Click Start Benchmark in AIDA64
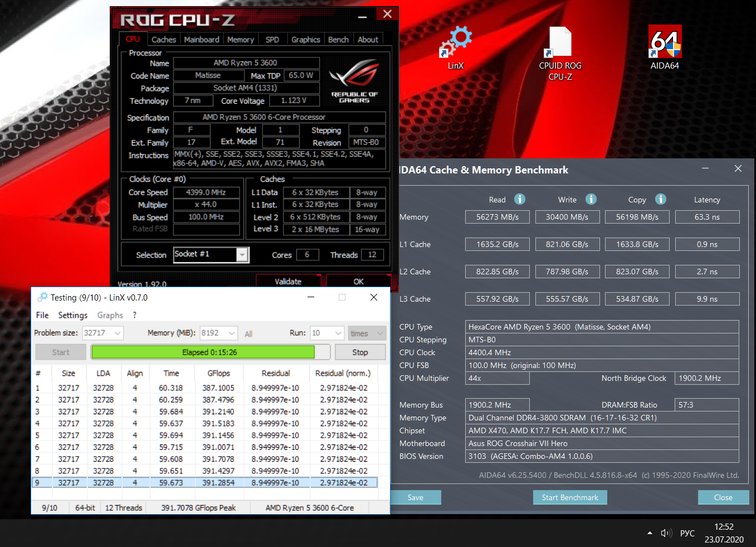756x547 pixels. tap(570, 497)
